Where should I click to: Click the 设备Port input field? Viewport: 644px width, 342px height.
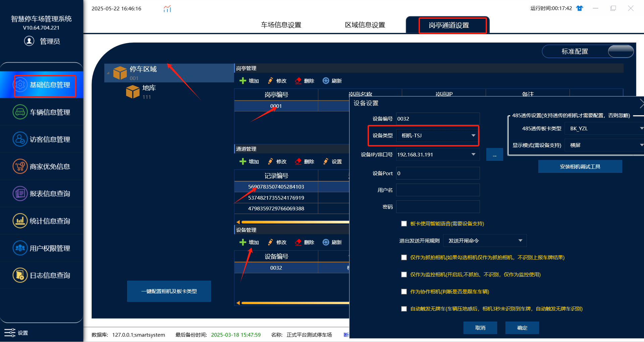coord(438,173)
